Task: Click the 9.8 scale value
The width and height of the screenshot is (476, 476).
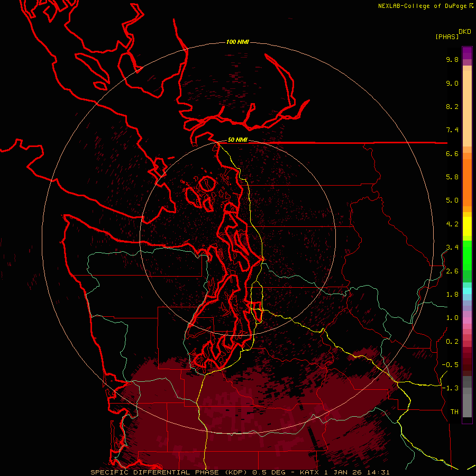Action: 452,59
